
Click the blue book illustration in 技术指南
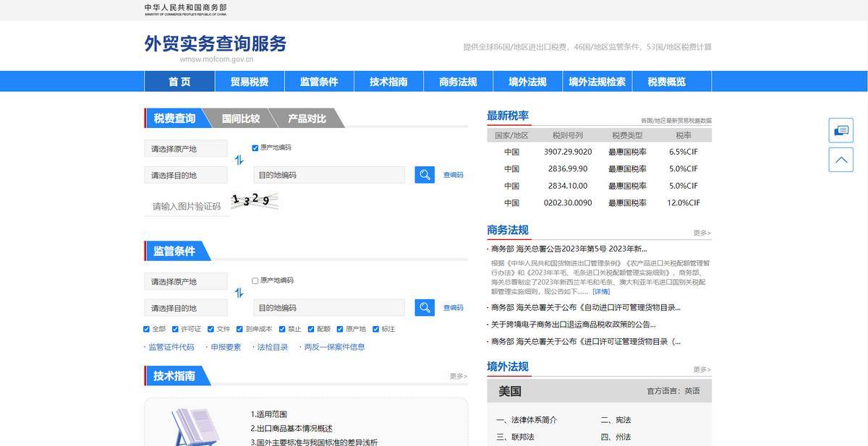point(195,426)
